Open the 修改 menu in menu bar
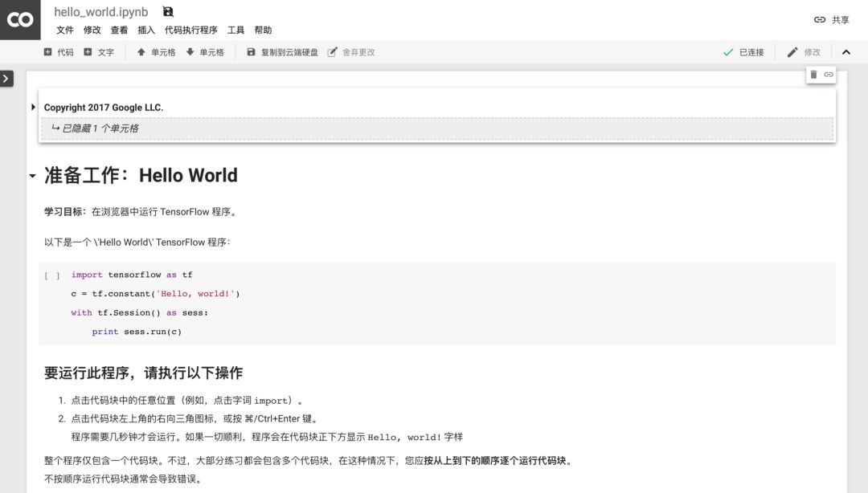This screenshot has height=493, width=868. coord(92,30)
